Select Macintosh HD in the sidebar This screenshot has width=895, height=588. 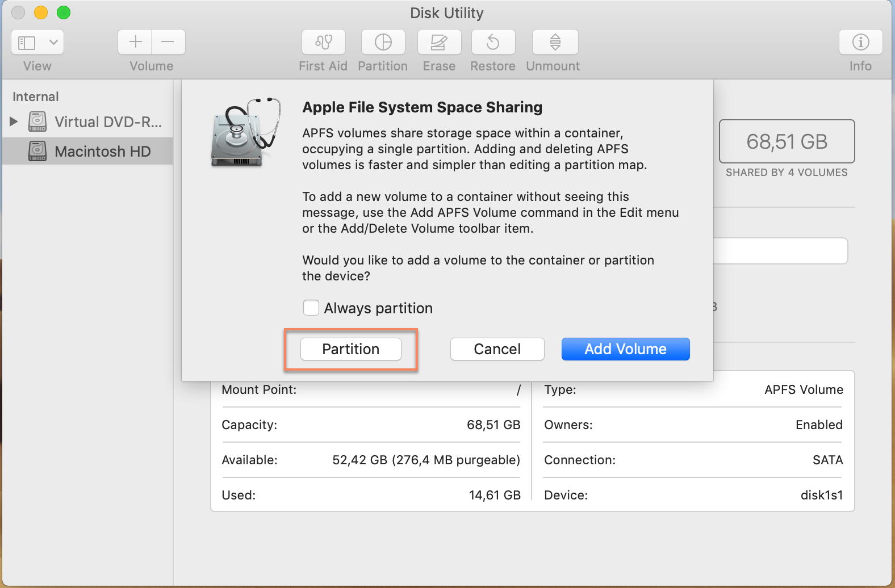pos(87,151)
